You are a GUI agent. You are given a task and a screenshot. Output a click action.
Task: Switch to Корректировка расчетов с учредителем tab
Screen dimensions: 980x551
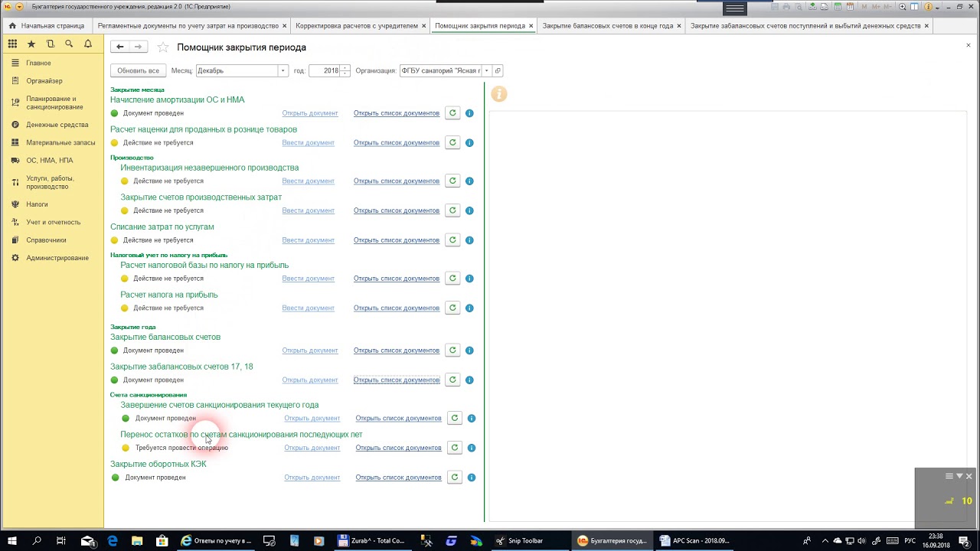357,26
